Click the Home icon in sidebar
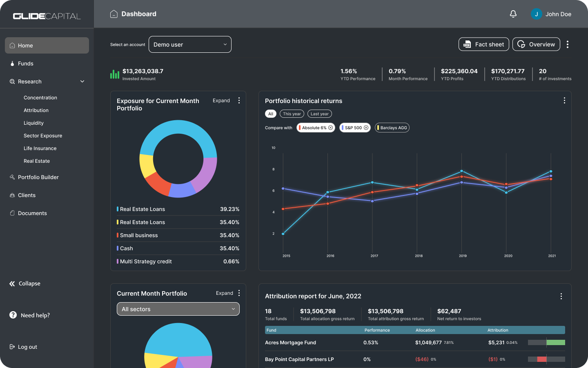The image size is (588, 368). point(12,45)
